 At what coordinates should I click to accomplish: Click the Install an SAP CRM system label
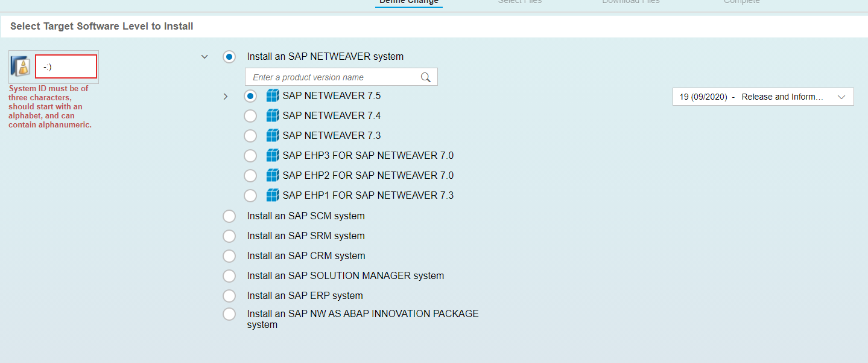(306, 255)
